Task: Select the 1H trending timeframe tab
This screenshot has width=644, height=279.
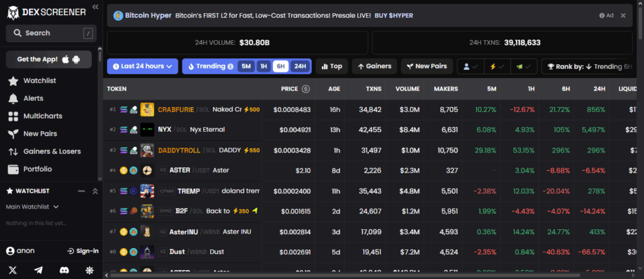Action: tap(264, 66)
